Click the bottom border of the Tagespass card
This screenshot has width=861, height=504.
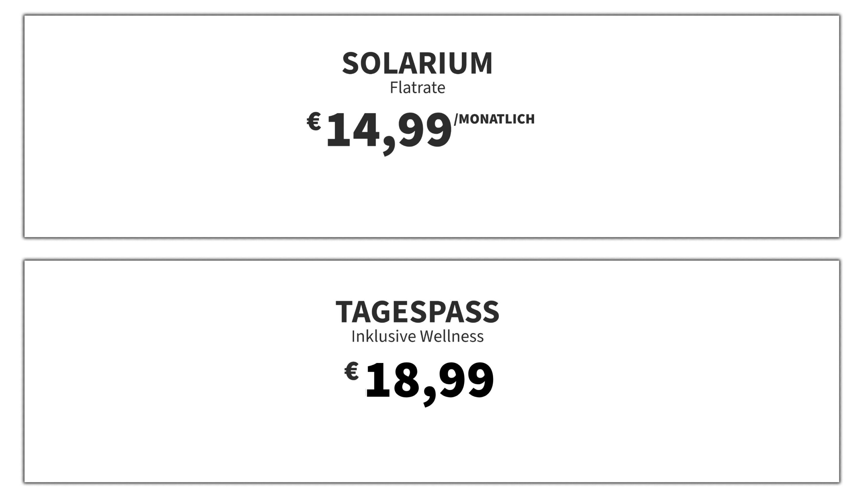(x=432, y=482)
